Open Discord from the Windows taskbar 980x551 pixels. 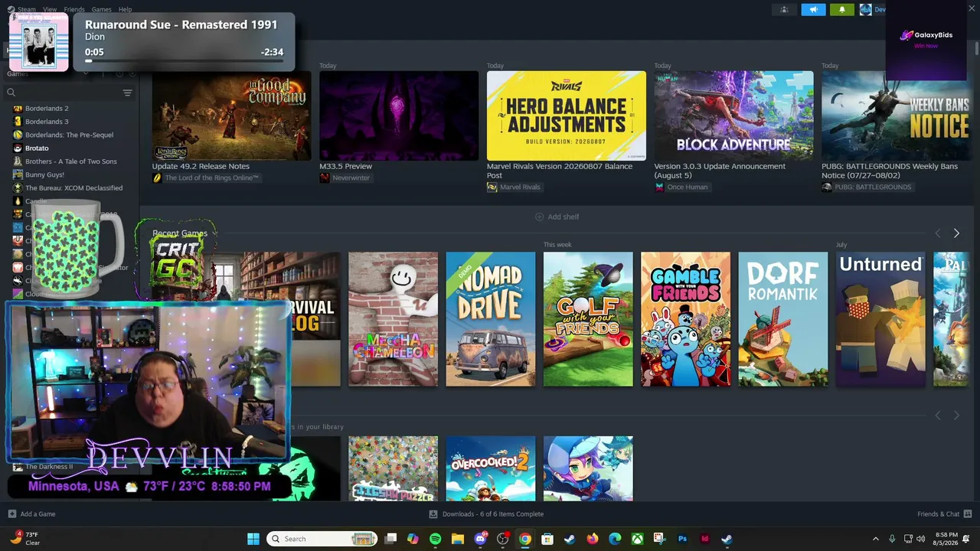click(480, 539)
